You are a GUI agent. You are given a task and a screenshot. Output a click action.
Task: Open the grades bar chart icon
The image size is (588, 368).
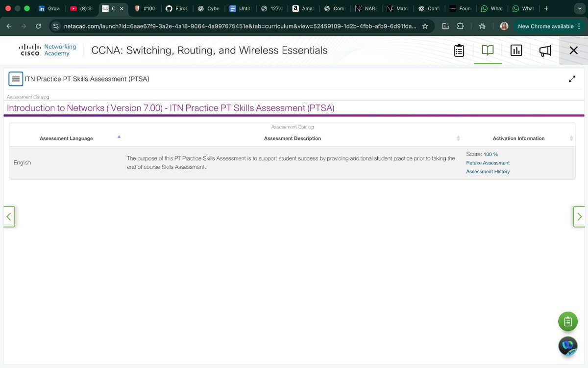click(x=516, y=51)
